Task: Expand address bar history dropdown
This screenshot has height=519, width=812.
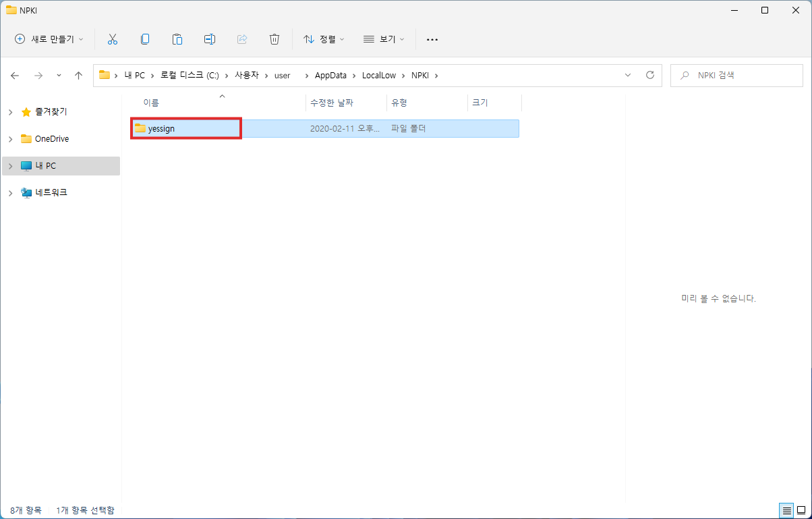Action: (x=629, y=76)
